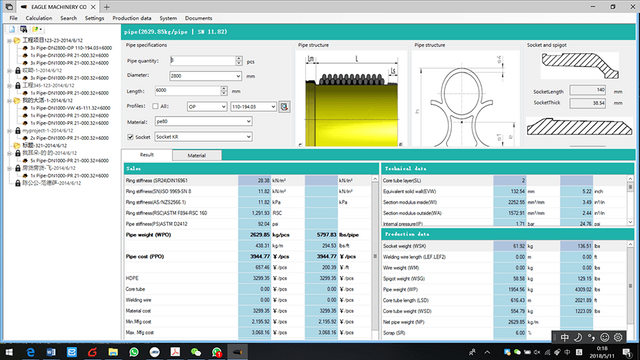Click the new document toolbar icon

tap(12, 29)
